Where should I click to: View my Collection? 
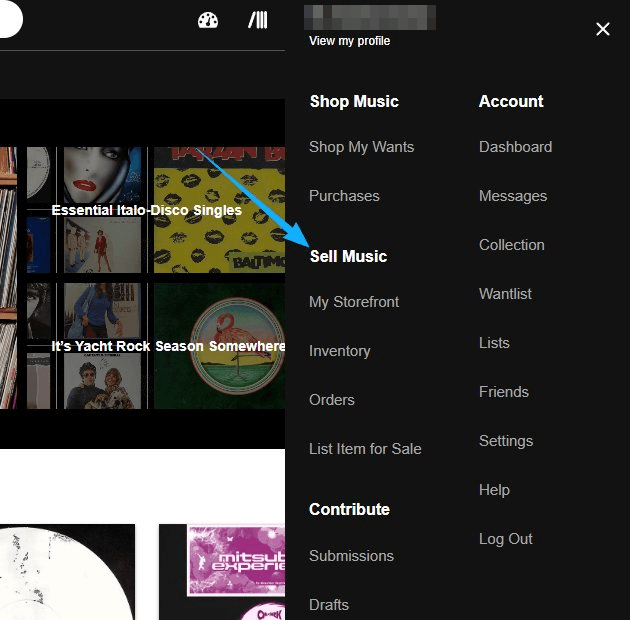pyautogui.click(x=511, y=245)
